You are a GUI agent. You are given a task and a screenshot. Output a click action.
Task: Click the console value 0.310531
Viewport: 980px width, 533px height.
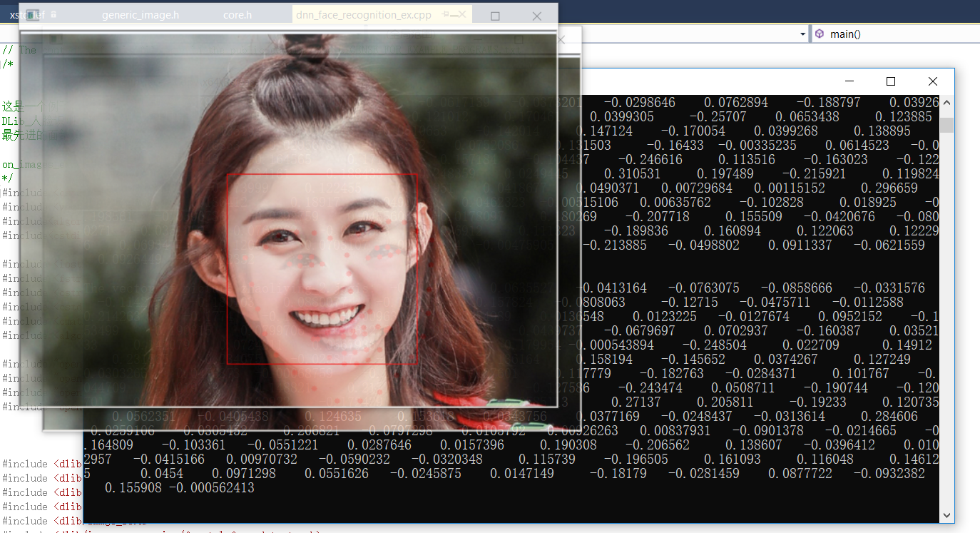(x=633, y=174)
